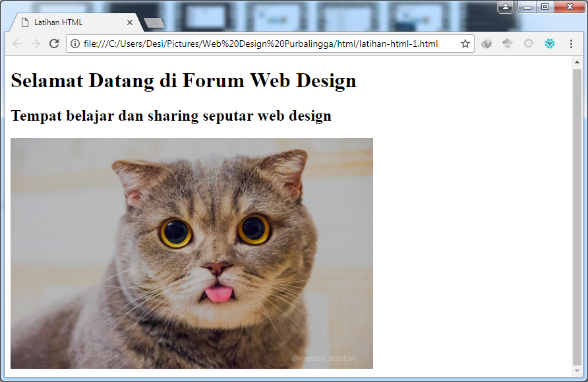Click the heading "Selamat Datang di Forum Web Design"

coord(183,80)
